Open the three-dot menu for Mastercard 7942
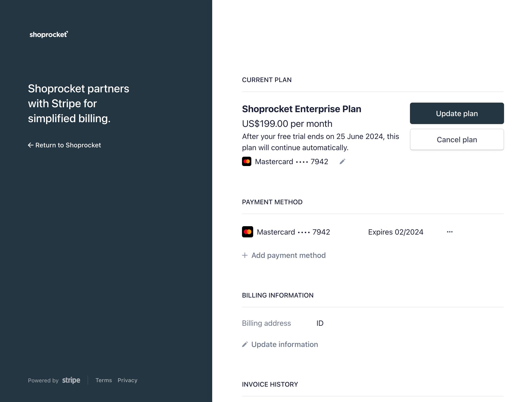 tap(450, 232)
